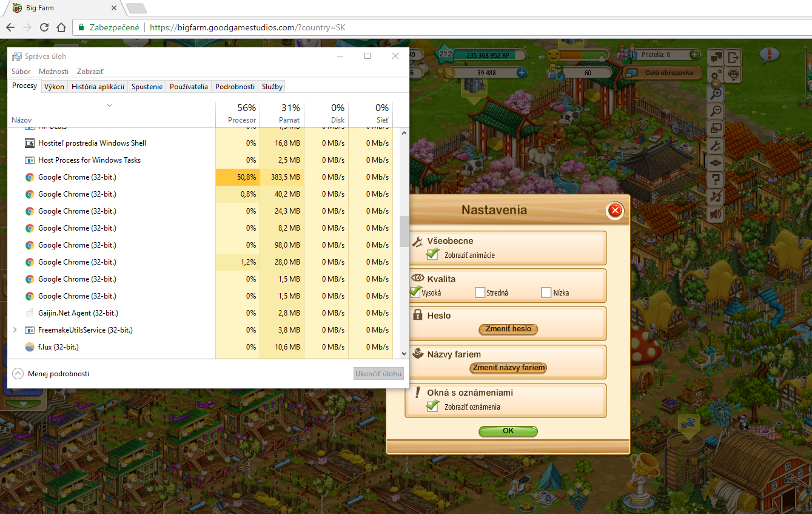The height and width of the screenshot is (514, 812).
Task: Confirm settings with the green OK button
Action: 508,431
